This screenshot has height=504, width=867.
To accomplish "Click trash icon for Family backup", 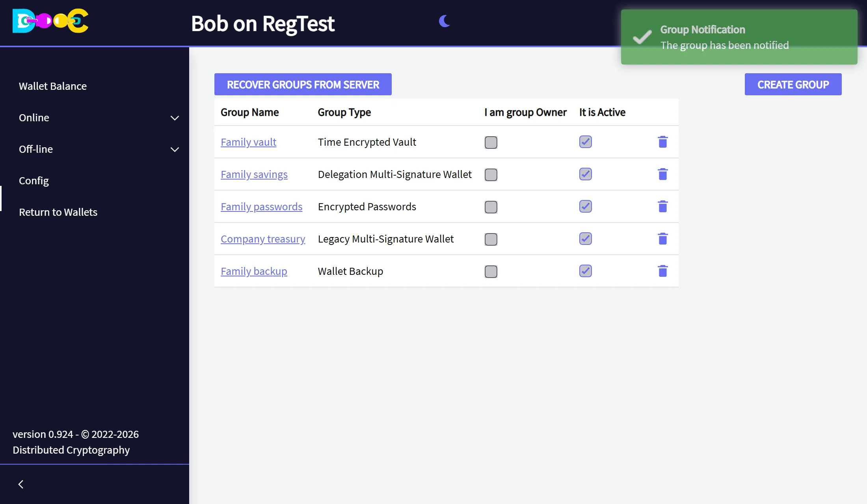I will tap(662, 271).
